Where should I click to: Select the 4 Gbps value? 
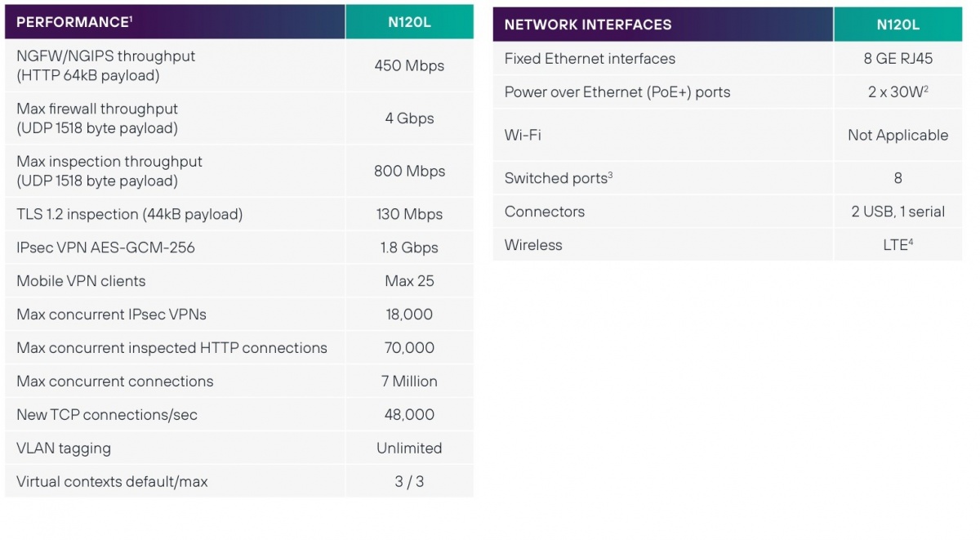tap(409, 118)
